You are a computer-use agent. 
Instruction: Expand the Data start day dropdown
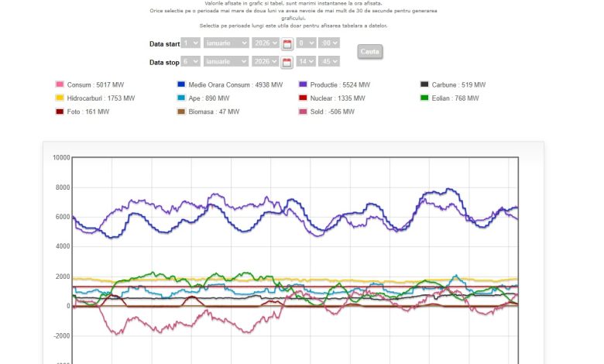click(x=190, y=43)
